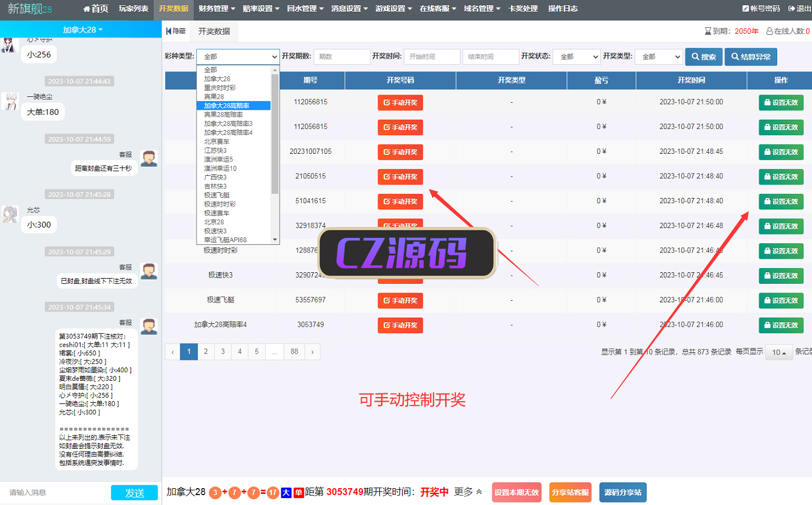Open the 开奖类型 type dropdown
This screenshot has height=505, width=812.
tap(658, 57)
